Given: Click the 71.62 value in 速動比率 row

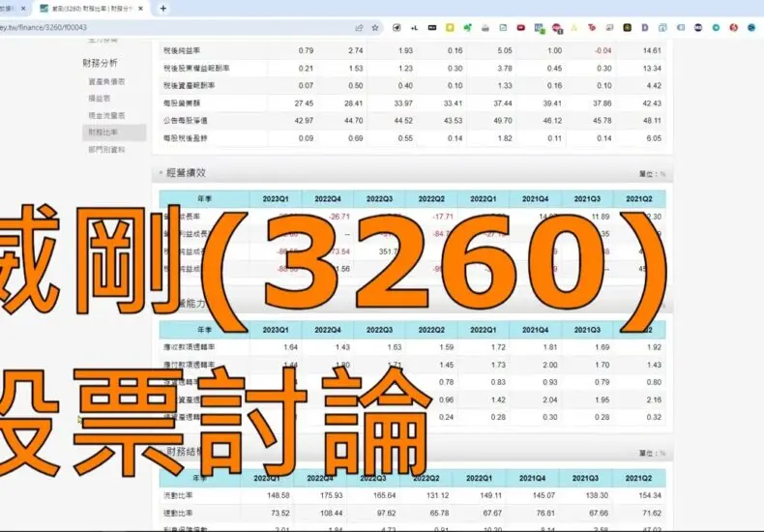Looking at the screenshot, I should pos(652,513).
